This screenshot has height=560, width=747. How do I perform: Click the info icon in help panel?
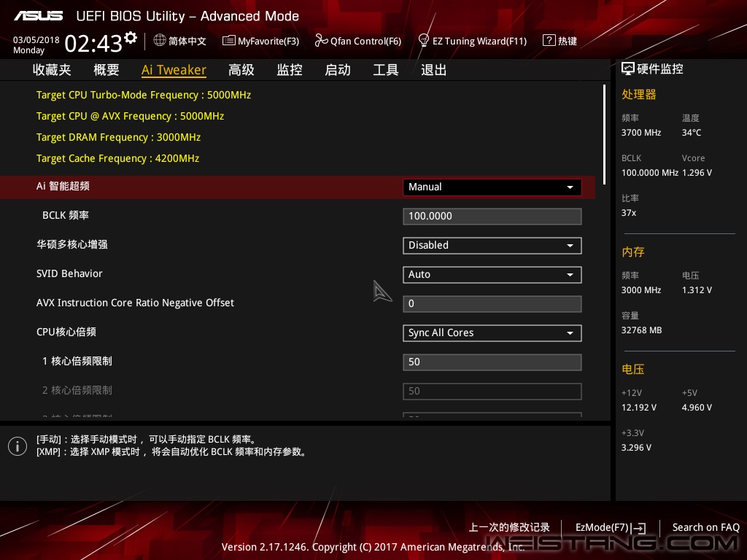pyautogui.click(x=18, y=446)
